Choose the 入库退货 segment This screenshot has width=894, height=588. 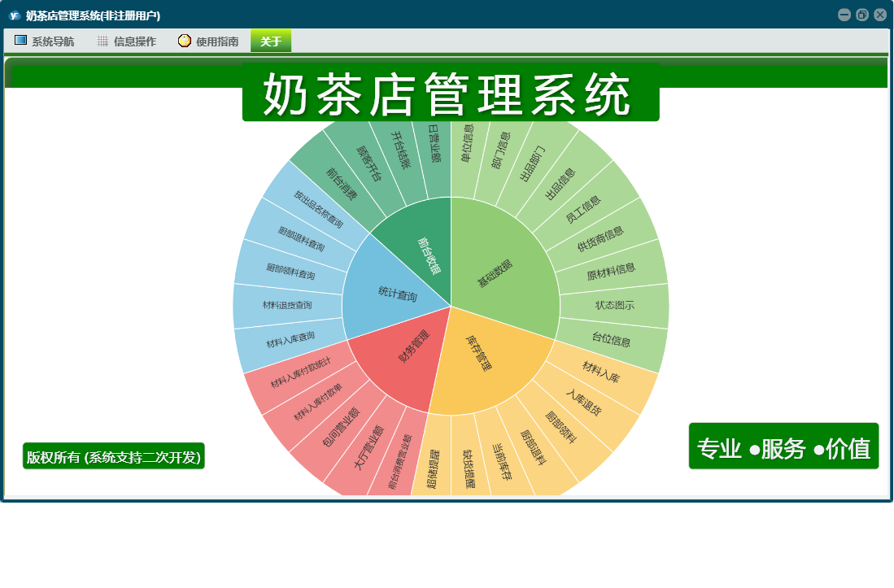[583, 403]
